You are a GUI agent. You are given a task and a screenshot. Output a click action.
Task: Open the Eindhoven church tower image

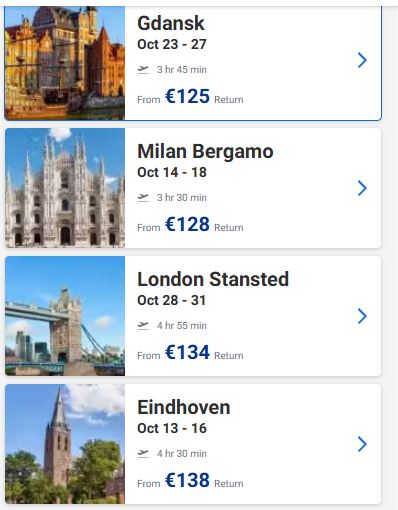[x=65, y=444]
